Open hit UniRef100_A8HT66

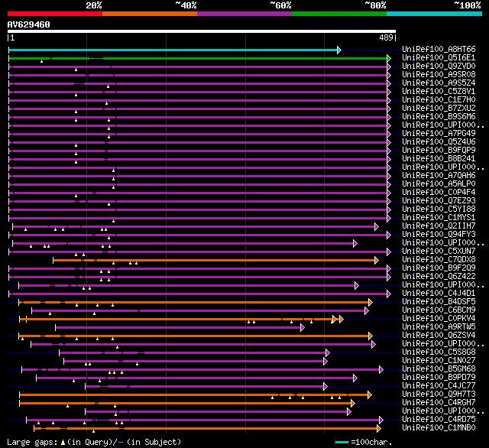(x=439, y=49)
